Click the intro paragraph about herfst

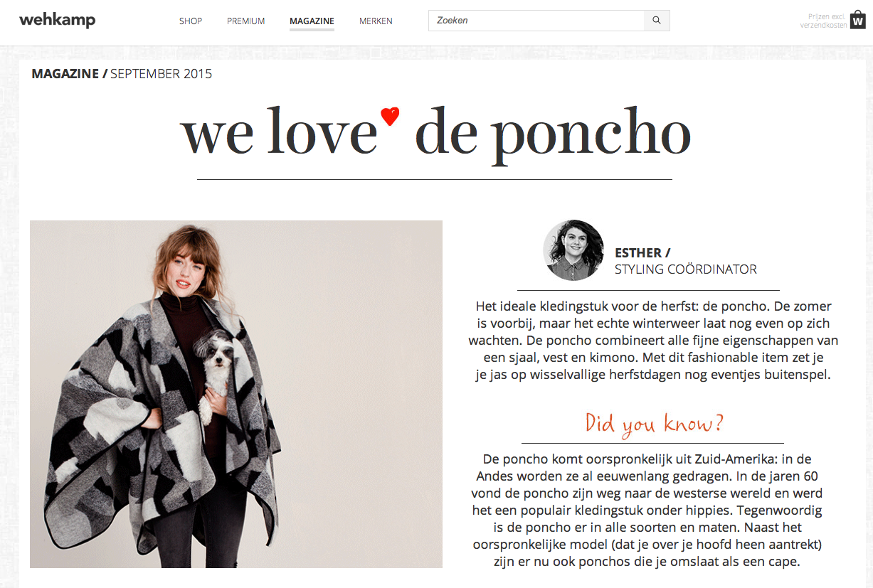click(x=653, y=341)
